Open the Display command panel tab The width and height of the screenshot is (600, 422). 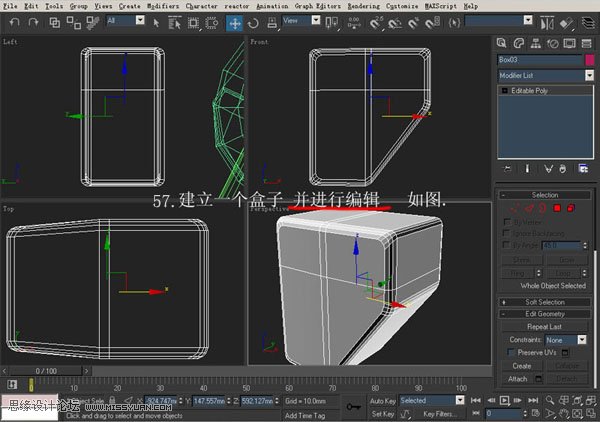pos(569,43)
